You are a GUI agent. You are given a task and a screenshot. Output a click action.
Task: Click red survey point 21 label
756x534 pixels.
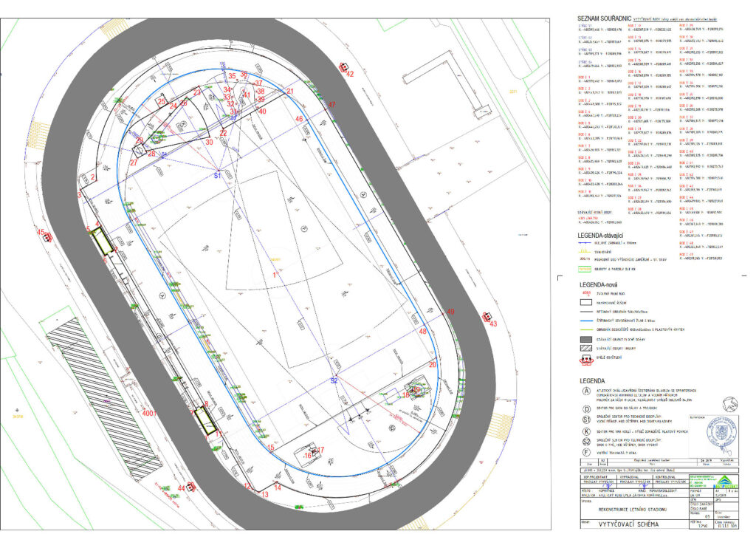click(x=291, y=92)
